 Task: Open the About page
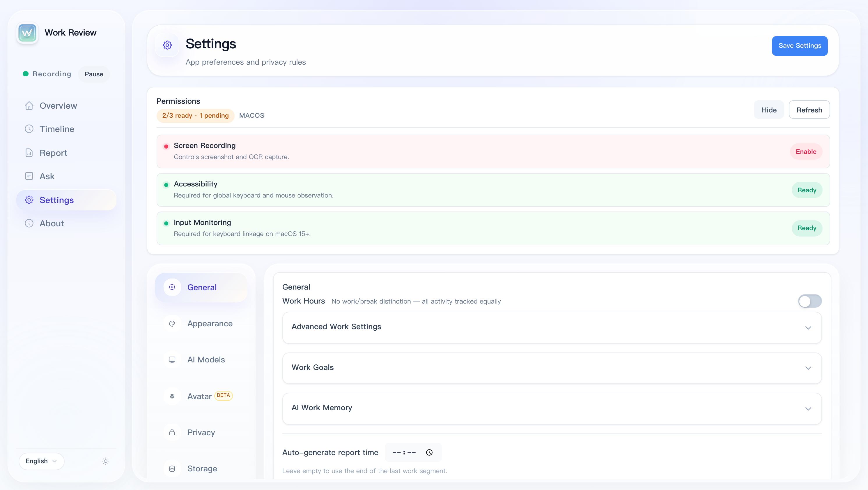[67, 223]
